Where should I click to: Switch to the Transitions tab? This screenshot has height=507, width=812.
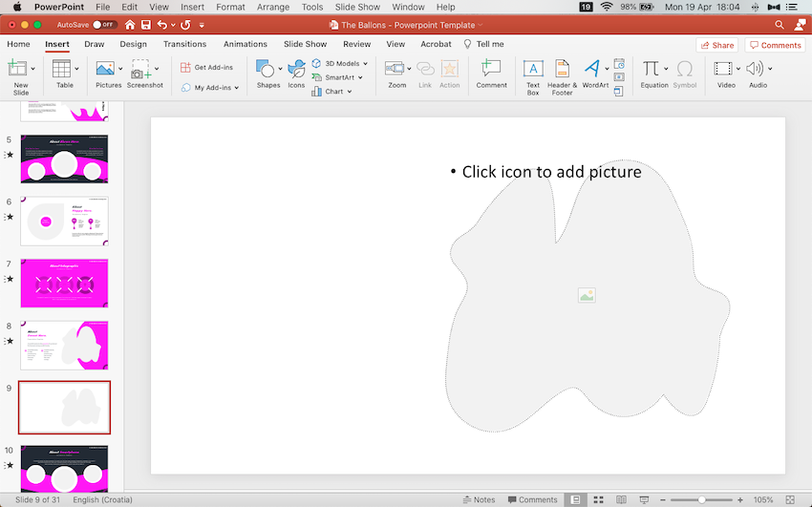[184, 44]
